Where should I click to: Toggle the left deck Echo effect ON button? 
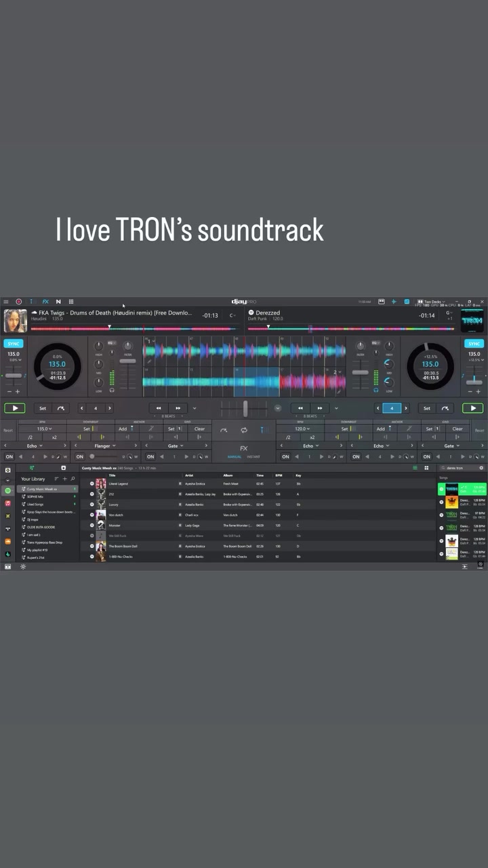click(9, 456)
